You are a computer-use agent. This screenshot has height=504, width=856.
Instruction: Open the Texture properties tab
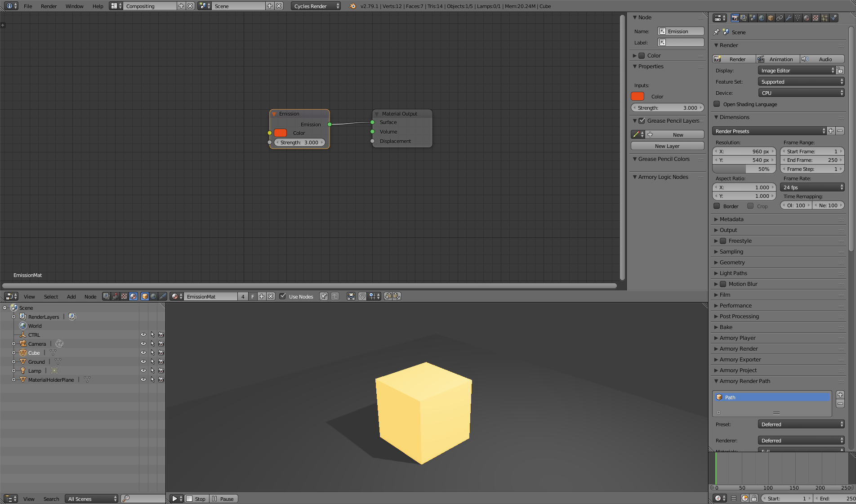[816, 18]
